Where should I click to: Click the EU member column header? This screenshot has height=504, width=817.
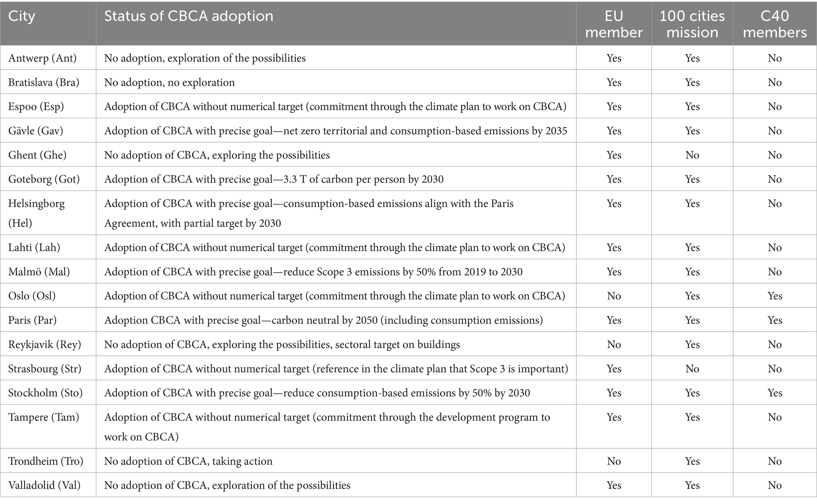click(614, 24)
